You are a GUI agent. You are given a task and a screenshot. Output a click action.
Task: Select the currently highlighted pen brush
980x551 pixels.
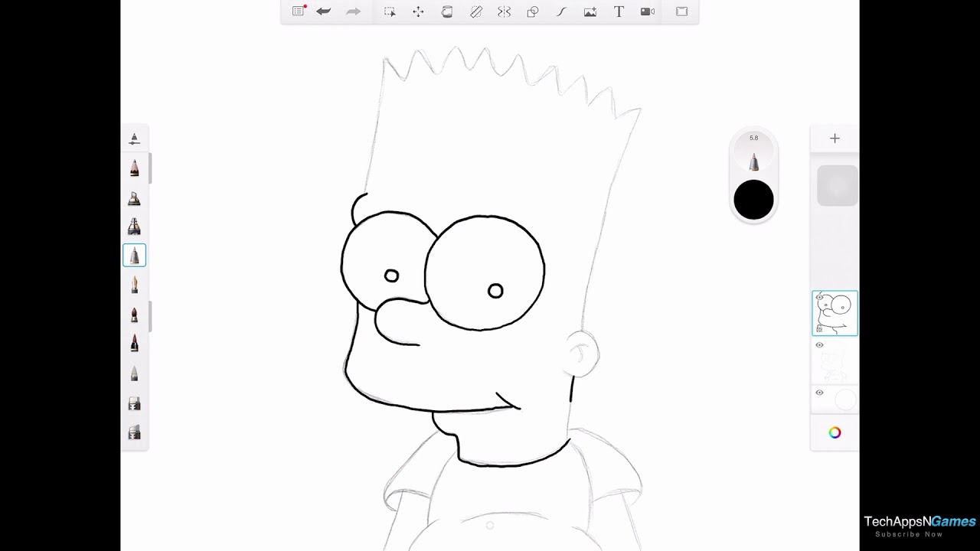click(134, 255)
